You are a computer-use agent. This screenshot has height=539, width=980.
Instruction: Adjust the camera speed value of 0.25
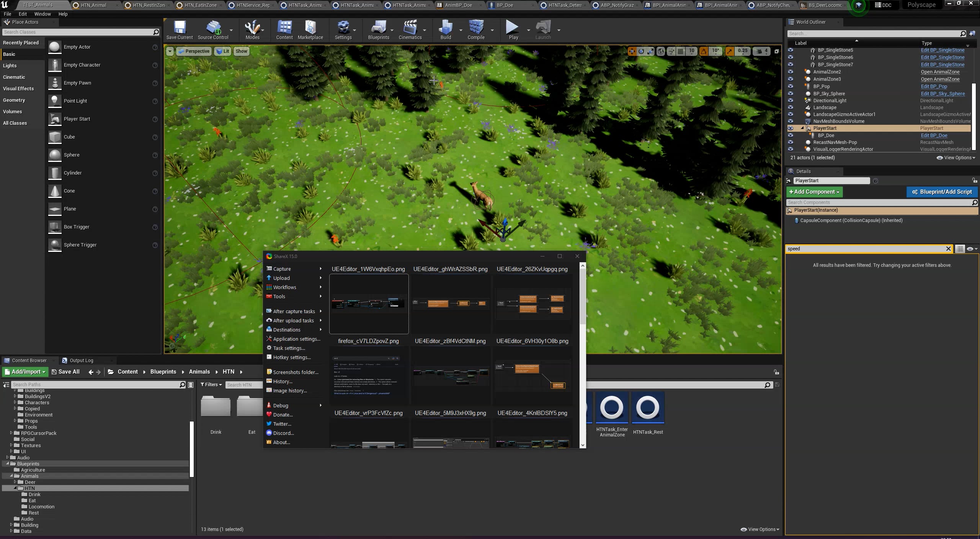[x=742, y=51]
